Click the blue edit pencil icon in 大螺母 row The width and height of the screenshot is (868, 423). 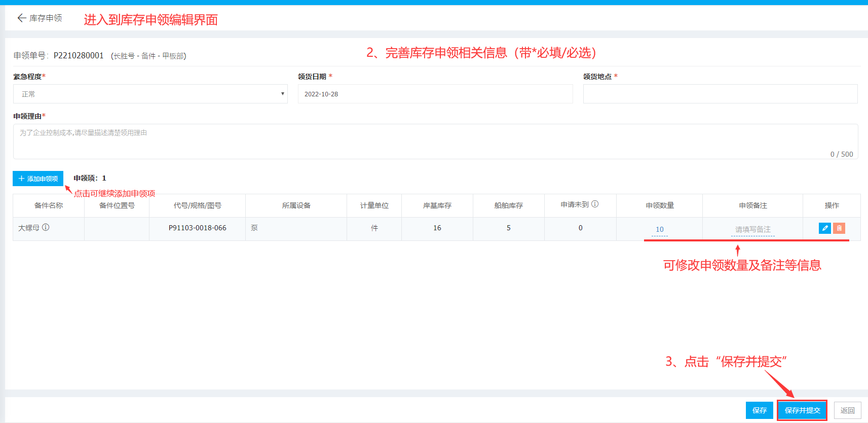pos(825,228)
